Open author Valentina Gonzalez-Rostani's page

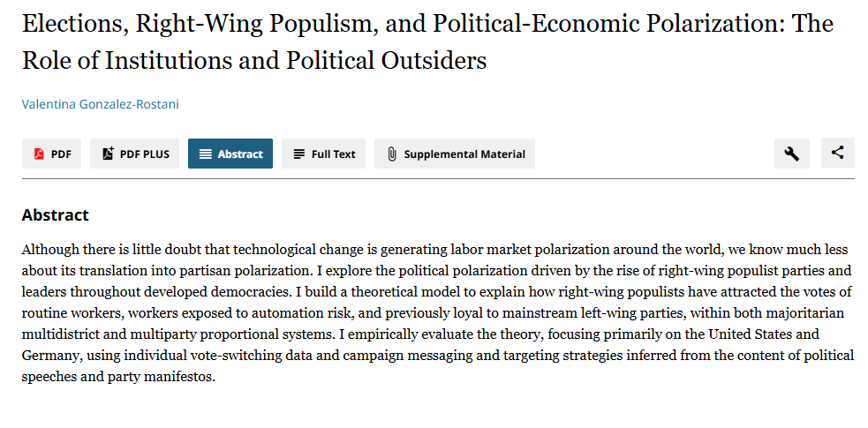point(100,104)
